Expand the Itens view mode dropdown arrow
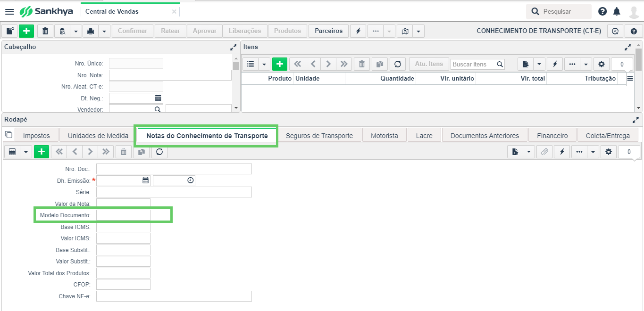The height and width of the screenshot is (311, 644). click(x=264, y=64)
